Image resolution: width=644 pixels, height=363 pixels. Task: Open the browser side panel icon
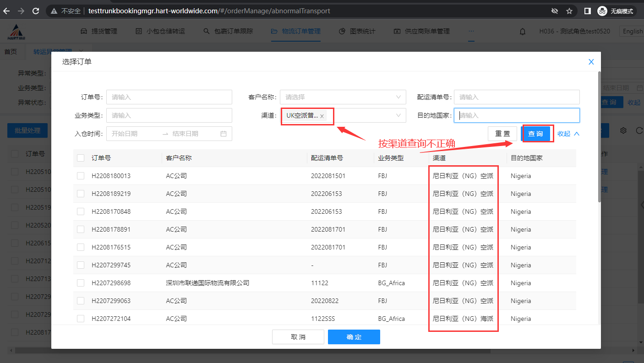[587, 11]
